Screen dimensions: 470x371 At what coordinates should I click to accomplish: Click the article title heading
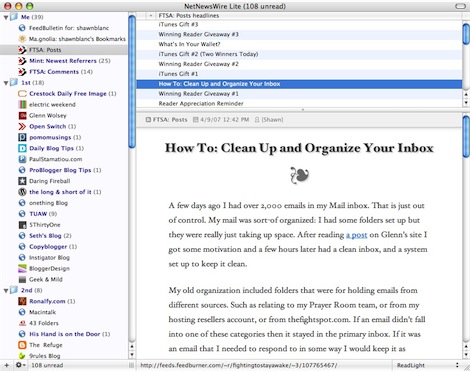[299, 148]
